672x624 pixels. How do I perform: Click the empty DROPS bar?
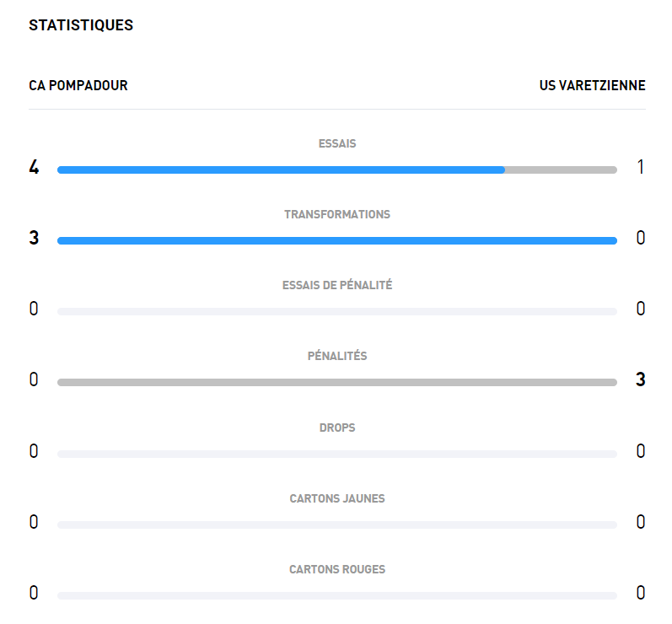337,454
